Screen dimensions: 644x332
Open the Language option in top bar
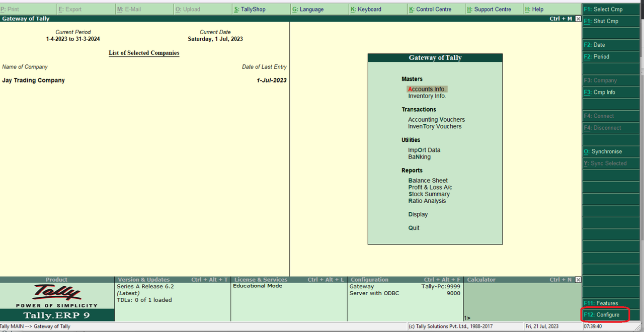tap(319, 9)
